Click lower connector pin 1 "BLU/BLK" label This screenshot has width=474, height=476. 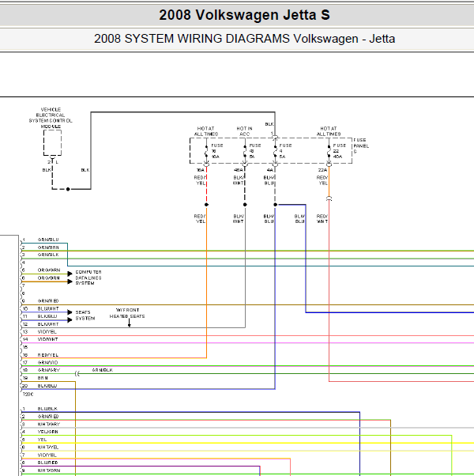coord(47,409)
